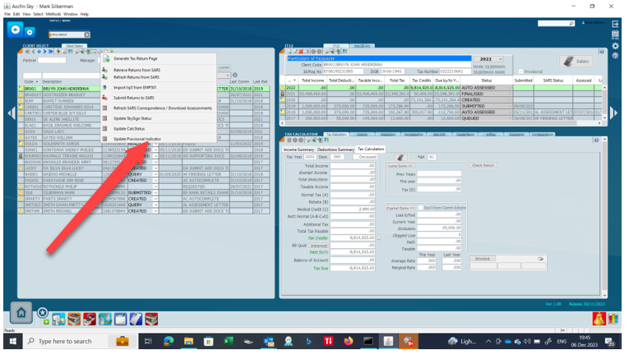Click the settings gear icon
Image resolution: width=629 pixels, height=364 pixels.
point(616,45)
